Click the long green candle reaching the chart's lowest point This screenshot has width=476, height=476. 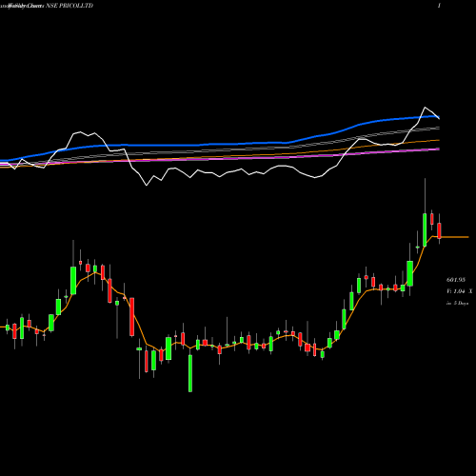pos(190,373)
